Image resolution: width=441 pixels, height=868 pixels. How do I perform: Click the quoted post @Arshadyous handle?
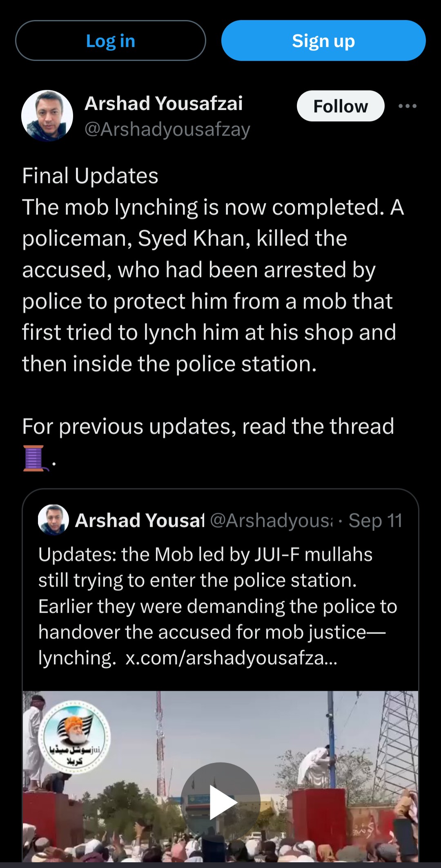271,521
